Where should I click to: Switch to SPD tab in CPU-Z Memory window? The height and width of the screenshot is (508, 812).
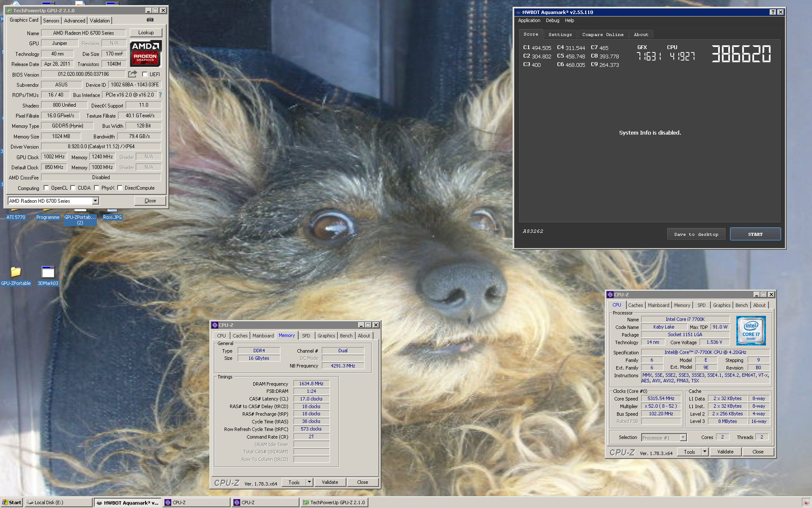(306, 336)
